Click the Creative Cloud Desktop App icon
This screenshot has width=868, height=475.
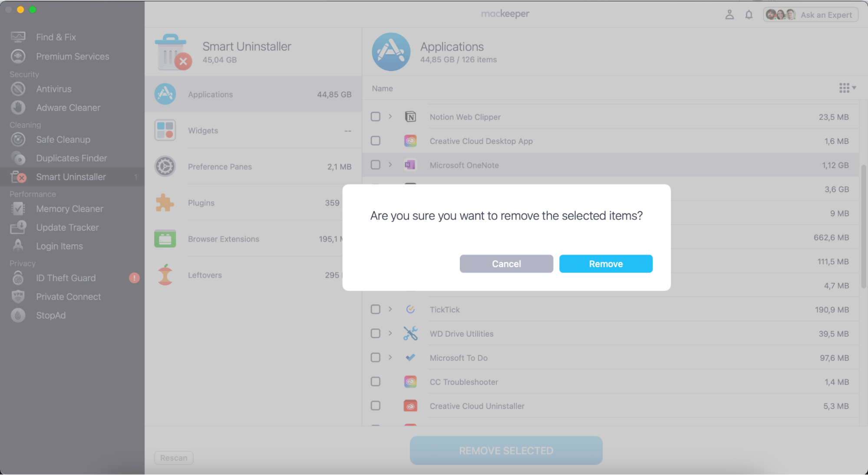(410, 141)
